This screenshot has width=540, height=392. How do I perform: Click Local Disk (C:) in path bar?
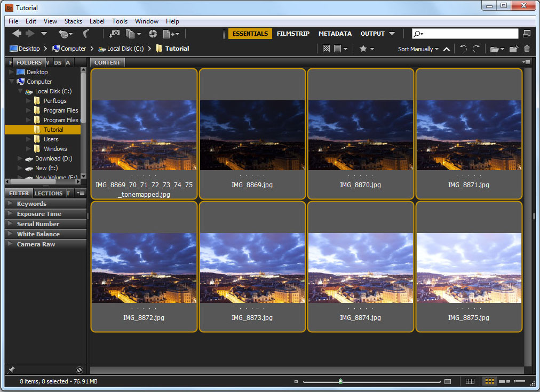pyautogui.click(x=125, y=49)
